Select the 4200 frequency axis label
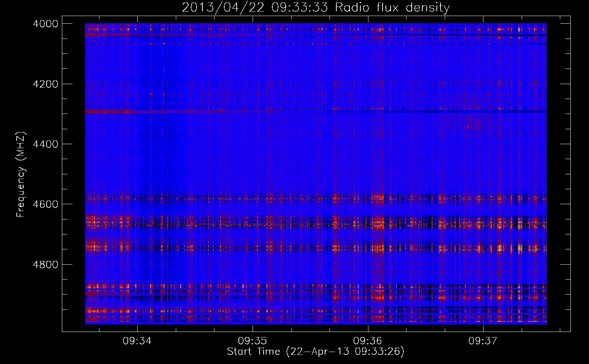 pos(46,84)
